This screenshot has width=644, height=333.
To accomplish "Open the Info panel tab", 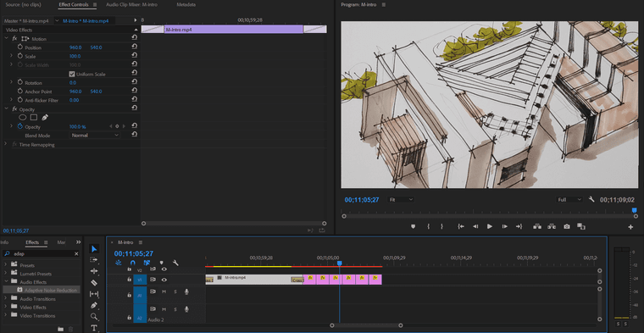I will (x=4, y=242).
